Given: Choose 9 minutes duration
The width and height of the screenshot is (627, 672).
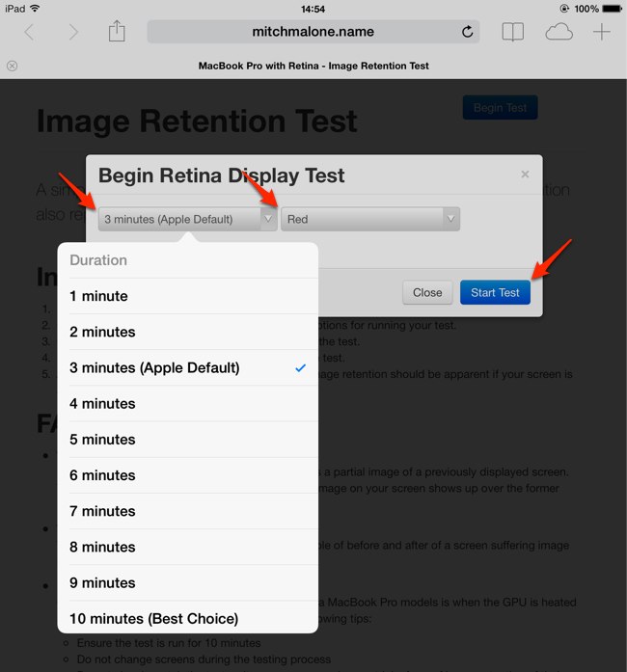Looking at the screenshot, I should 188,583.
